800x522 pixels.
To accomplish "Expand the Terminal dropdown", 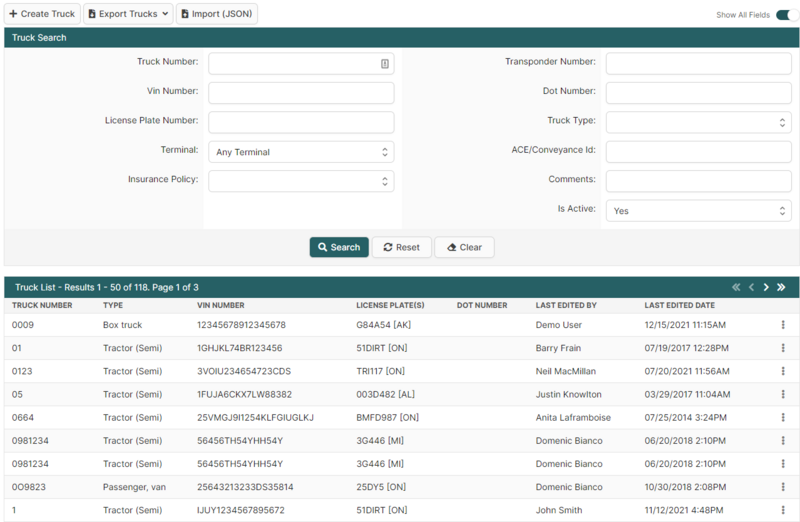I will click(301, 152).
